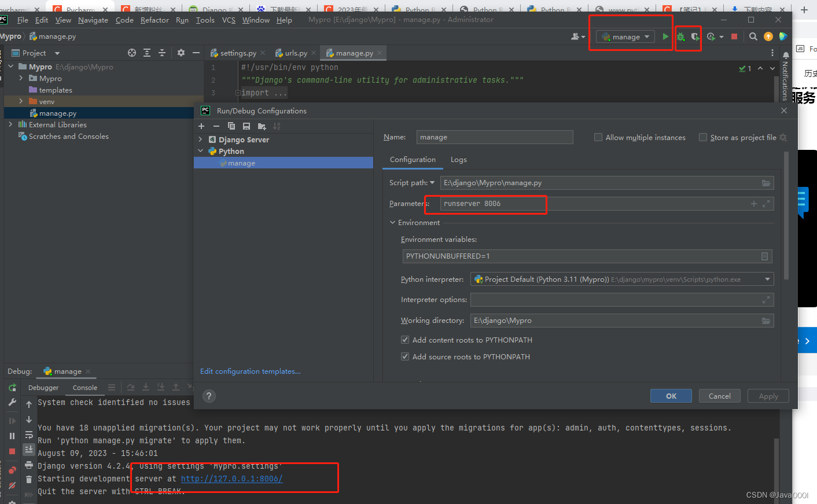
Task: Click the orange IDE update icon
Action: tap(768, 36)
